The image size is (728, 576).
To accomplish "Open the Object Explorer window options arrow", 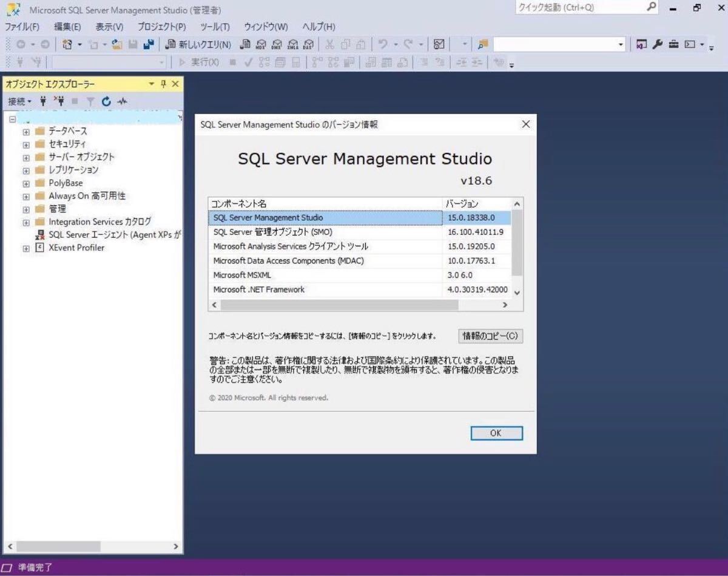I will (152, 84).
